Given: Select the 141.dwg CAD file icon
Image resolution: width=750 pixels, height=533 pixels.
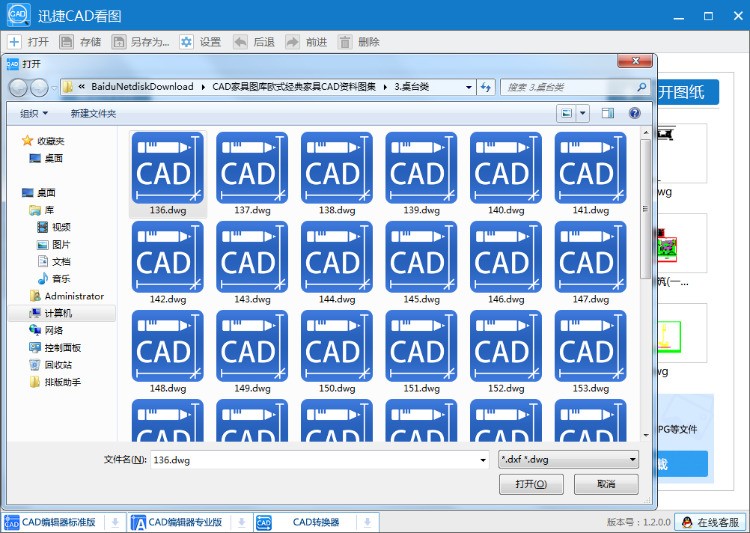Looking at the screenshot, I should click(591, 168).
